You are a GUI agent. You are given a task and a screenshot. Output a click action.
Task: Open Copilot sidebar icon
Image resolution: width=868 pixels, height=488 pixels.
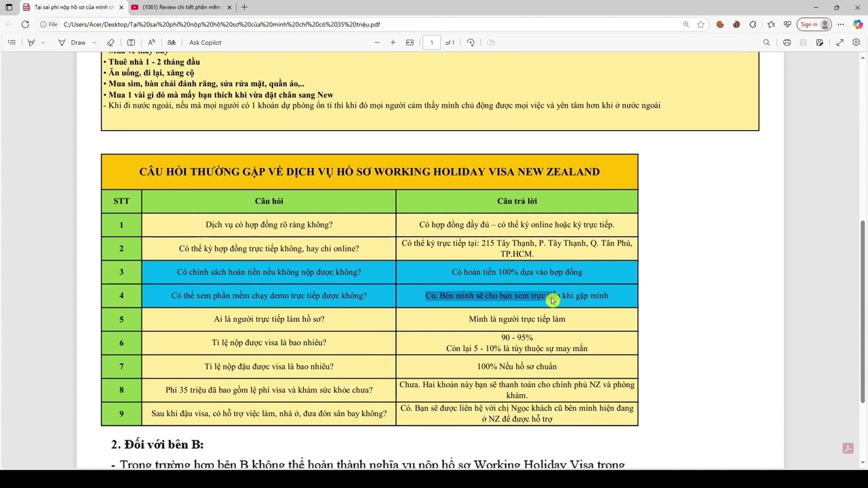click(858, 24)
